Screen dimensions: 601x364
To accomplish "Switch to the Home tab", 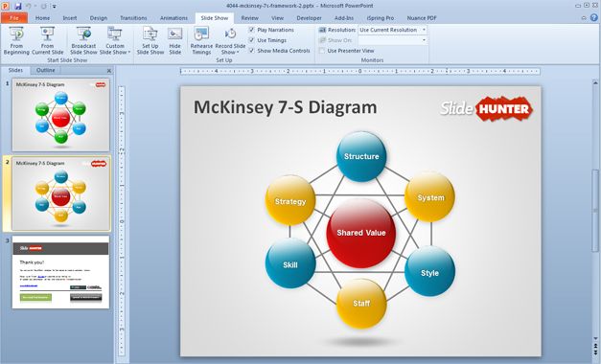I will [42, 18].
